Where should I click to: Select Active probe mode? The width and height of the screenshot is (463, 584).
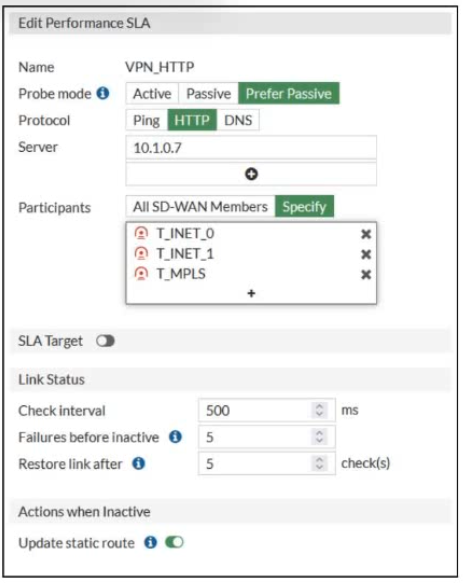[152, 93]
